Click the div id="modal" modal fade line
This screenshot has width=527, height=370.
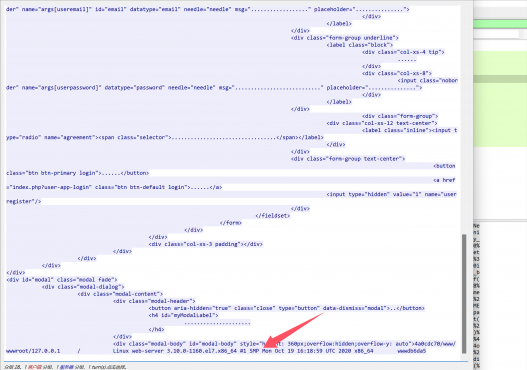[x=62, y=280]
